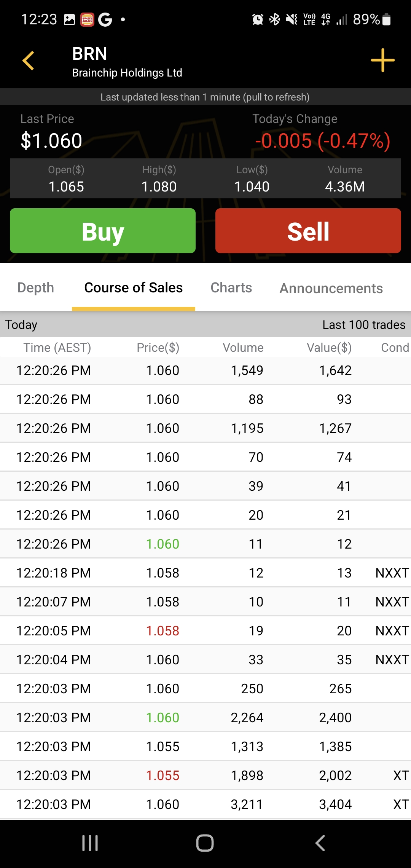The width and height of the screenshot is (411, 868).
Task: Open the Hungry Jack's notification icon
Action: click(87, 19)
